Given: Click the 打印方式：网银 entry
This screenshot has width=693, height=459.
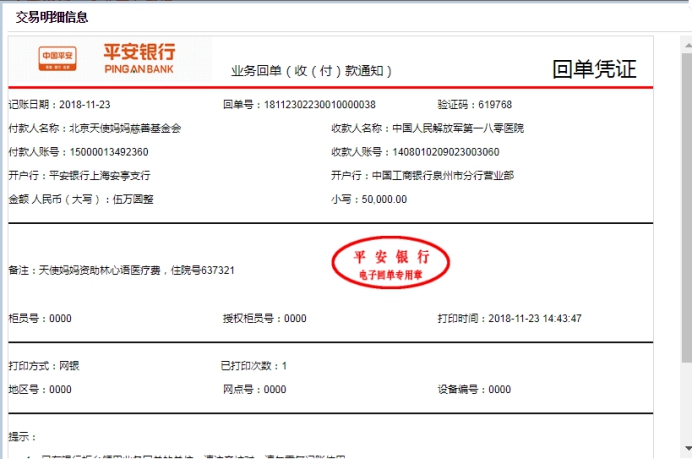Looking at the screenshot, I should tap(44, 366).
